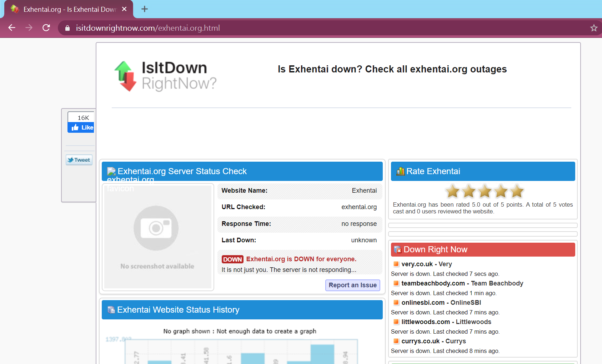Click the fourth rating star

(x=501, y=191)
